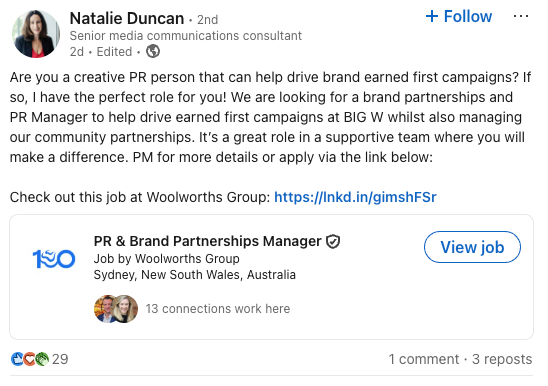
Task: Click Job by Woolworths Group text
Action: pyautogui.click(x=166, y=259)
